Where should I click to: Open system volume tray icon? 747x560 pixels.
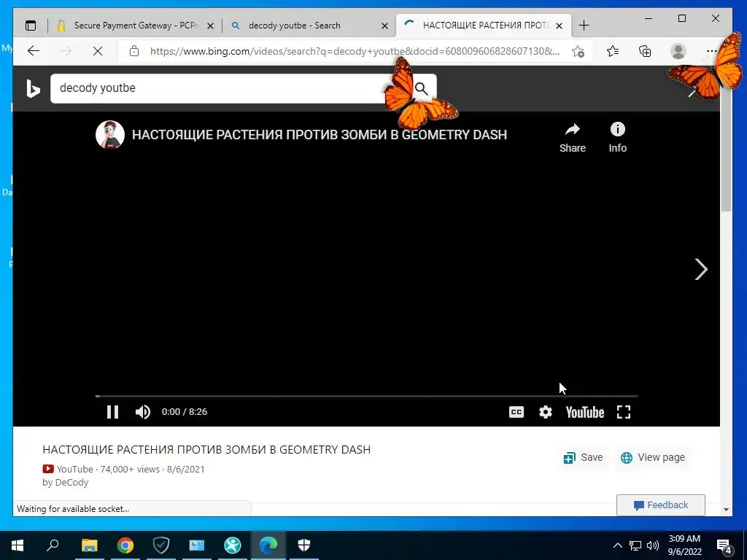click(x=653, y=545)
